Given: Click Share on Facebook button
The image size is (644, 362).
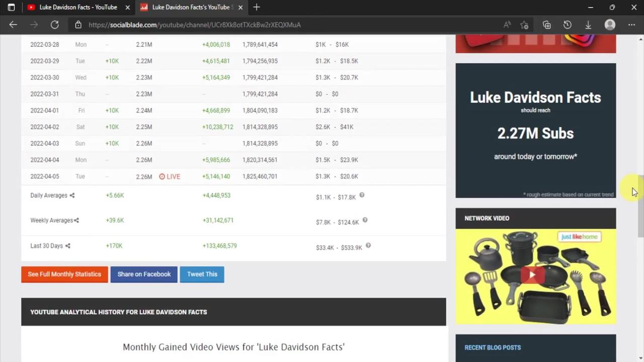Looking at the screenshot, I should [x=144, y=274].
